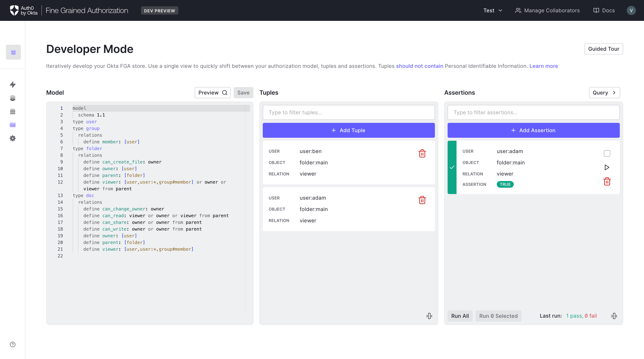Screen dimensions: 644x359
Task: Click the Add Assertion button
Action: (533, 130)
